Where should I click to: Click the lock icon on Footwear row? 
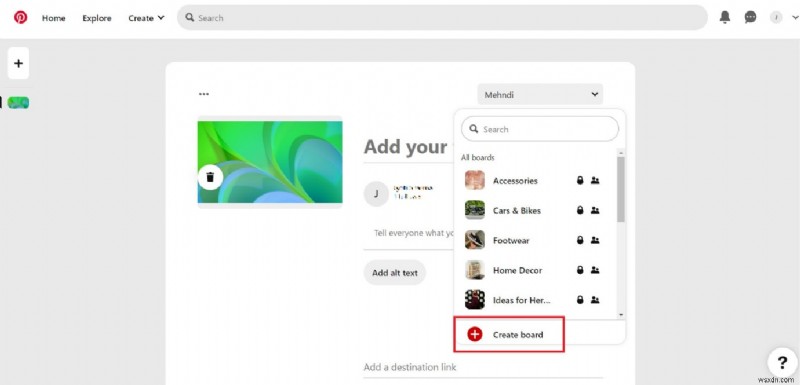580,240
